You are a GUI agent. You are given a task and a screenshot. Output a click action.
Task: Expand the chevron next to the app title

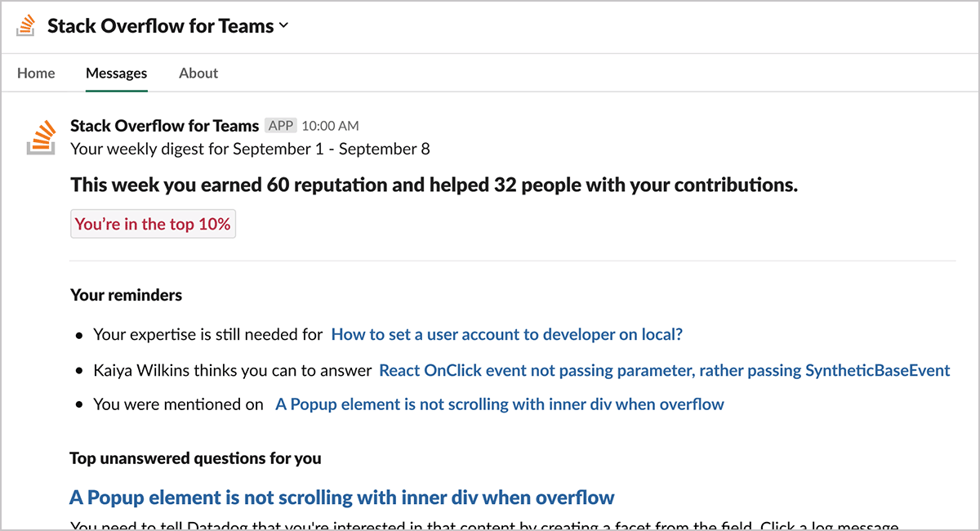283,25
